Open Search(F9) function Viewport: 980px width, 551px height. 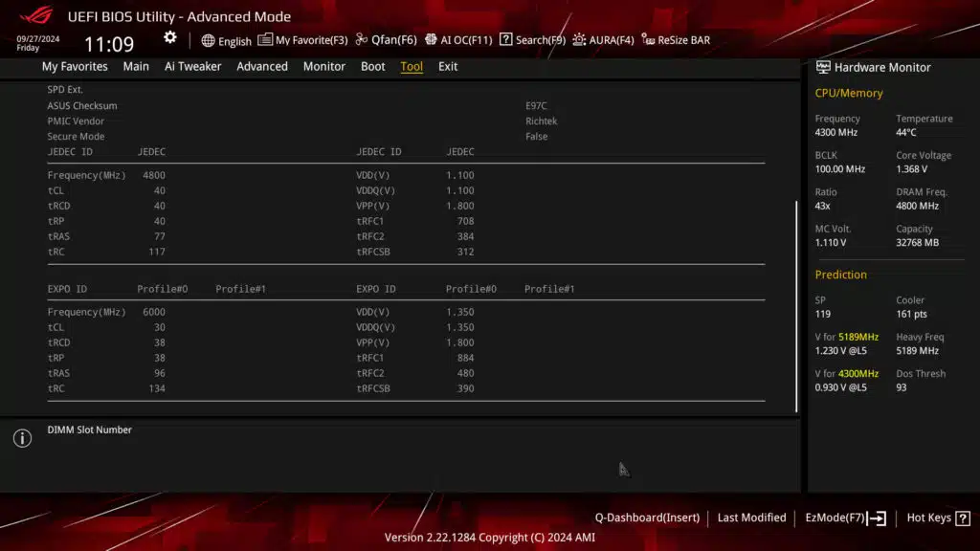coord(532,40)
